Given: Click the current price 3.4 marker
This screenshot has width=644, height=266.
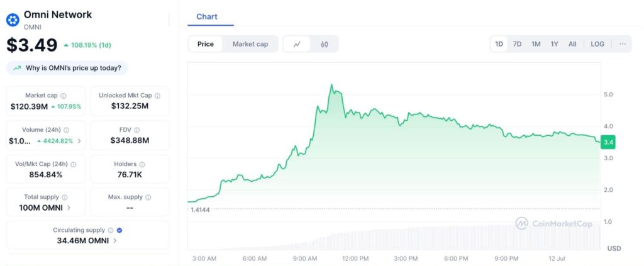Looking at the screenshot, I should tap(608, 142).
